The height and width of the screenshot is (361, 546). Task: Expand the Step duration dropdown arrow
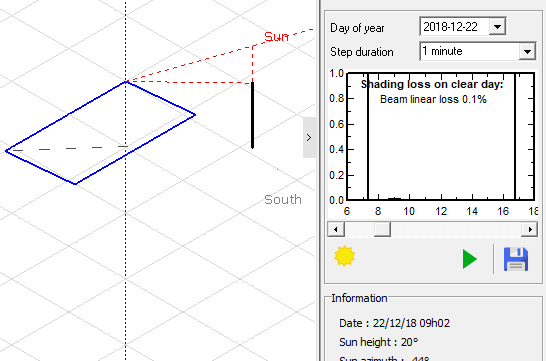[x=527, y=52]
